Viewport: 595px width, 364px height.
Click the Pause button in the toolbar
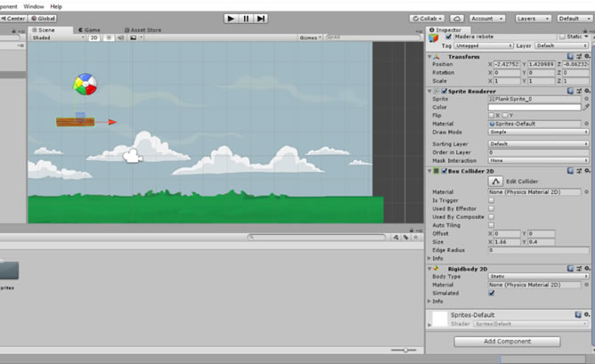point(246,18)
